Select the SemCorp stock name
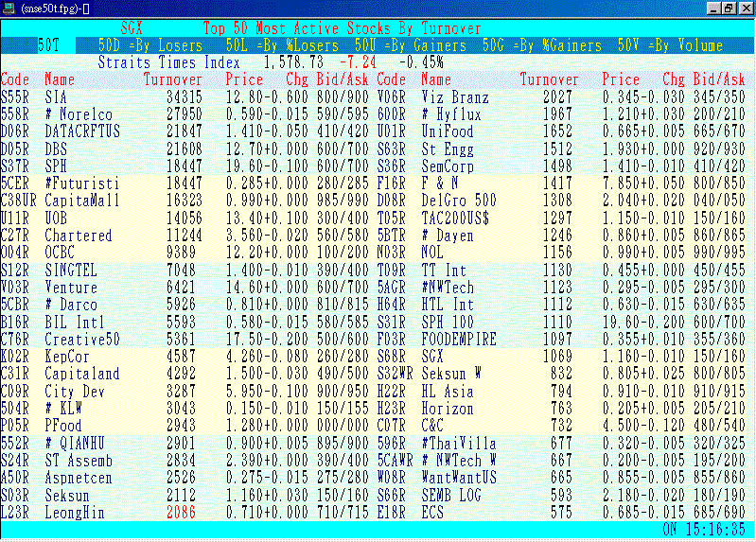Viewport: 756px width, 542px height. pos(448,166)
